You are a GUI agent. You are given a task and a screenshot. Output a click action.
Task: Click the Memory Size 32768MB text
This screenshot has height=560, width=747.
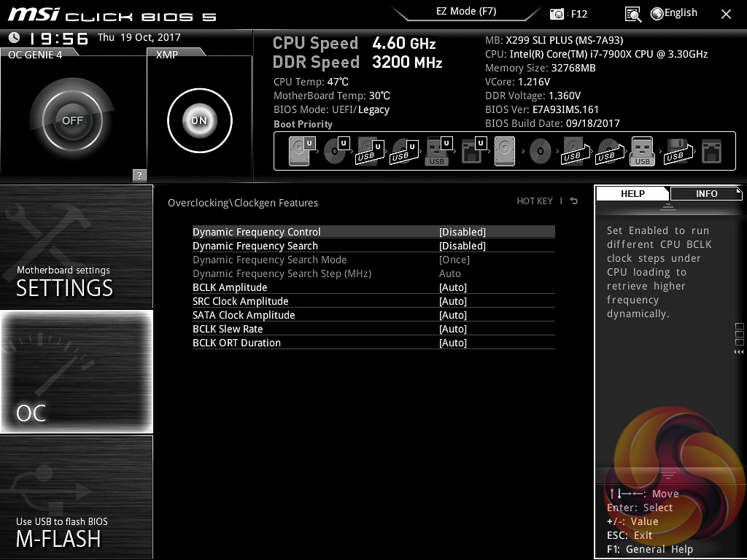pyautogui.click(x=541, y=68)
